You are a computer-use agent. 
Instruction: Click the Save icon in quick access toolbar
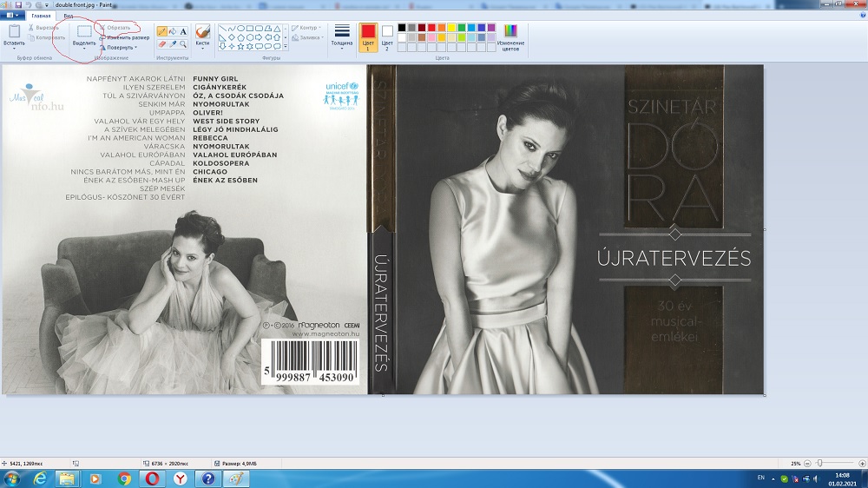pos(18,5)
